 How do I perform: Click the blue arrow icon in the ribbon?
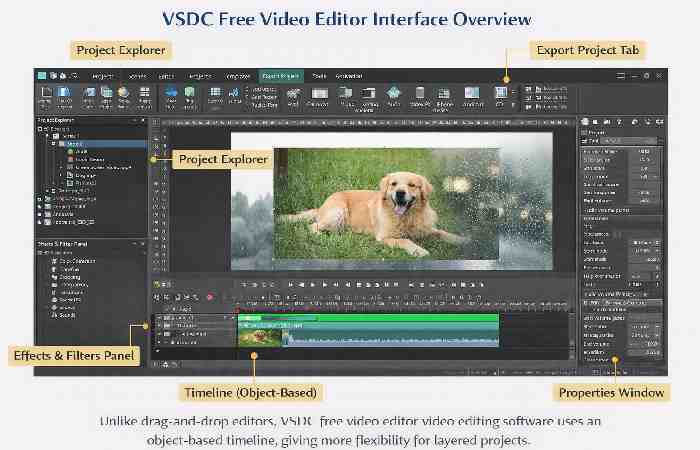coord(171,92)
